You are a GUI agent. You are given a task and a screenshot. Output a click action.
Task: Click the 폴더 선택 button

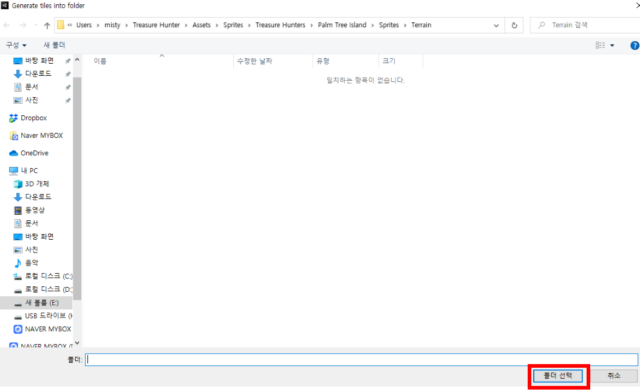(x=558, y=376)
